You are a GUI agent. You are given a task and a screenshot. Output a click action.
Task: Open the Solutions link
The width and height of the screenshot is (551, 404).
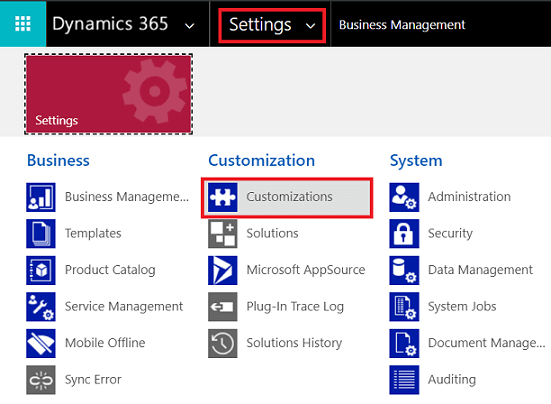click(x=272, y=233)
